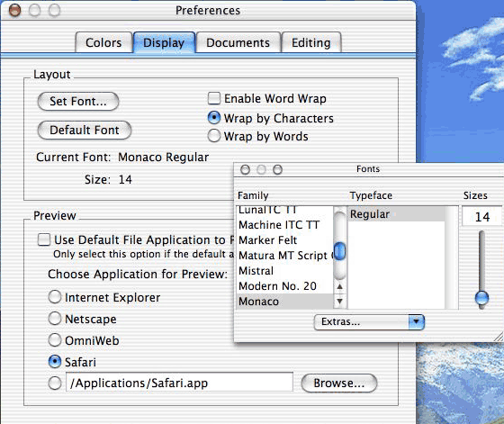Click the Family list scrollbar thumb
The width and height of the screenshot is (504, 424).
(340, 251)
